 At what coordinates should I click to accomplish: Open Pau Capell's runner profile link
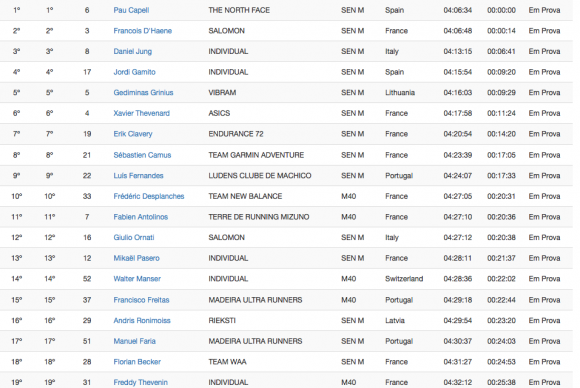(x=131, y=10)
